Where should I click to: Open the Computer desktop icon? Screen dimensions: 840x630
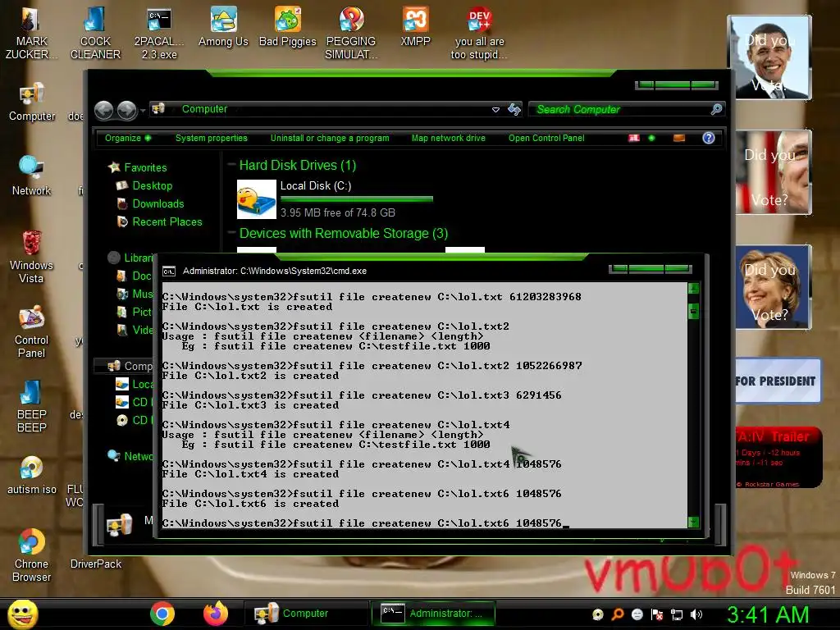32,102
